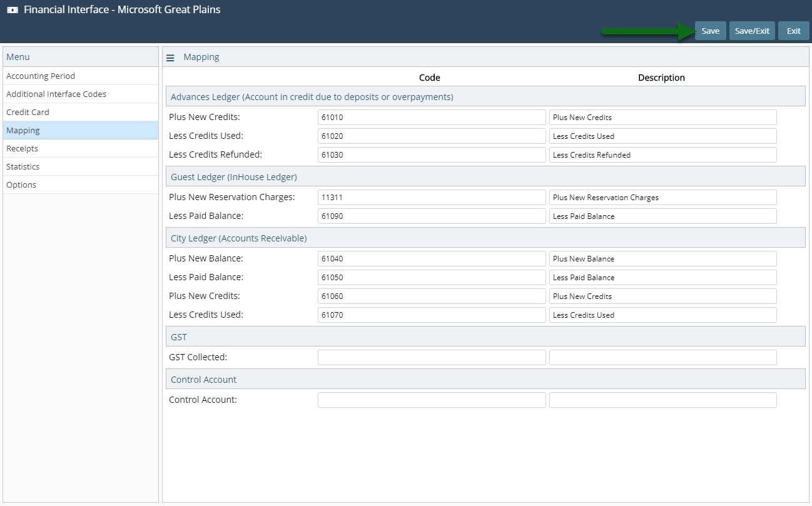Open Accounting Period menu item
This screenshot has width=812, height=506.
point(81,76)
